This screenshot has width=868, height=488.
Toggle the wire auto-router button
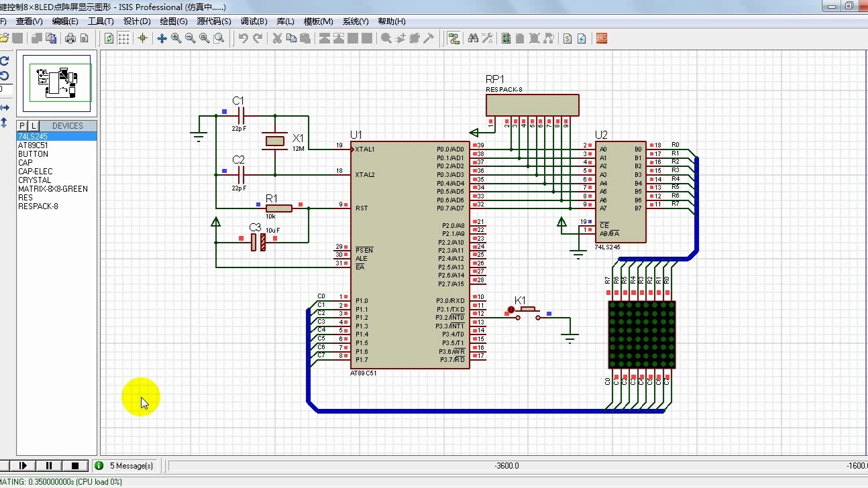(454, 38)
